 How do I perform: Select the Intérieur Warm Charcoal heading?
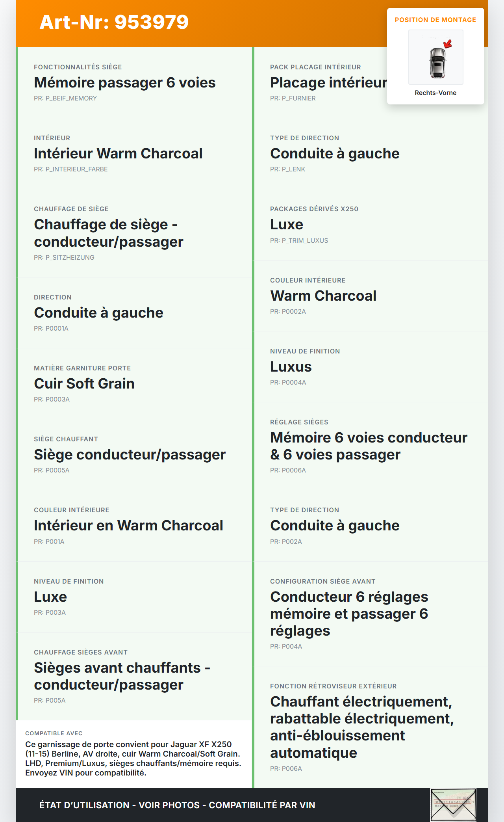pyautogui.click(x=118, y=154)
